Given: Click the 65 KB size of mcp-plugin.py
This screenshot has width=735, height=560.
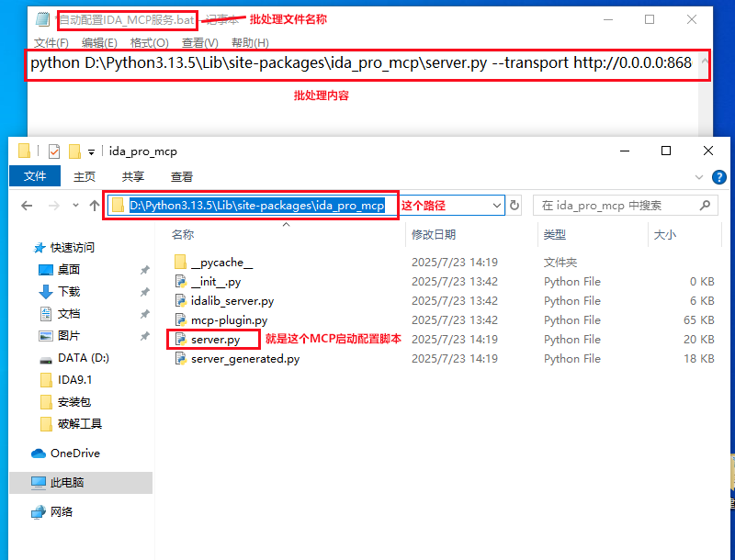Looking at the screenshot, I should tap(699, 320).
